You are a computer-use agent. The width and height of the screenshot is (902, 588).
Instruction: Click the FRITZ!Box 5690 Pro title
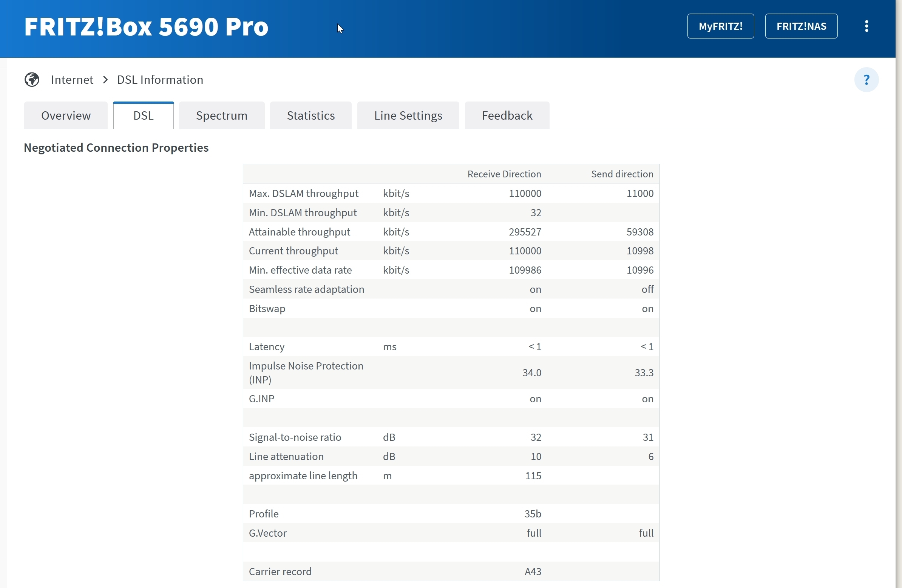[146, 26]
